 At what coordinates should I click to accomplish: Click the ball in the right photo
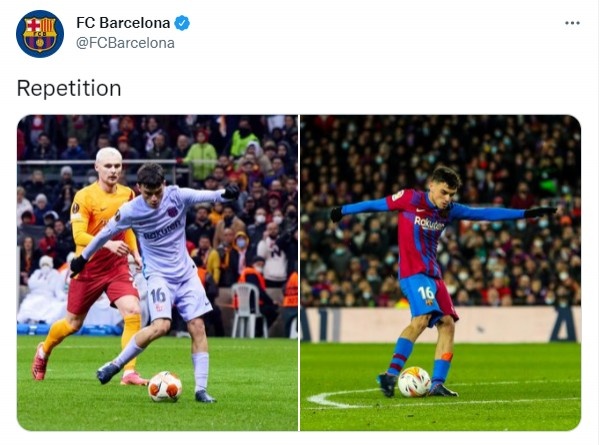click(414, 381)
